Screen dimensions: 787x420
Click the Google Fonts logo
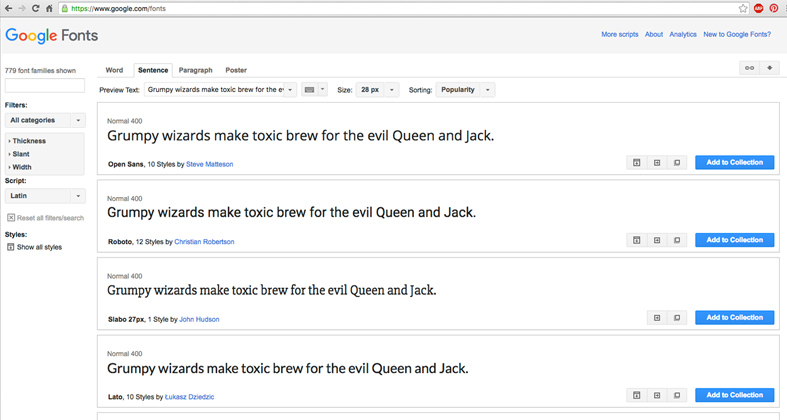[x=52, y=36]
